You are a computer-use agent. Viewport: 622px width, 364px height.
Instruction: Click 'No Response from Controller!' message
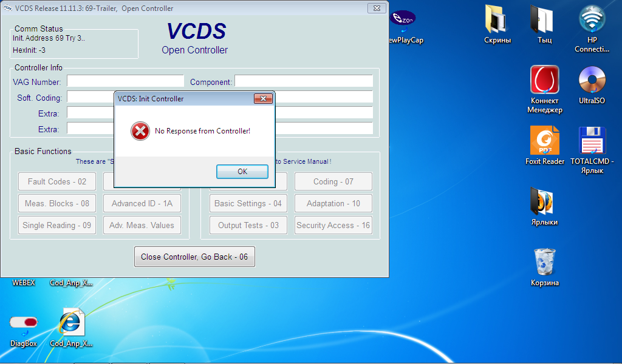[202, 130]
